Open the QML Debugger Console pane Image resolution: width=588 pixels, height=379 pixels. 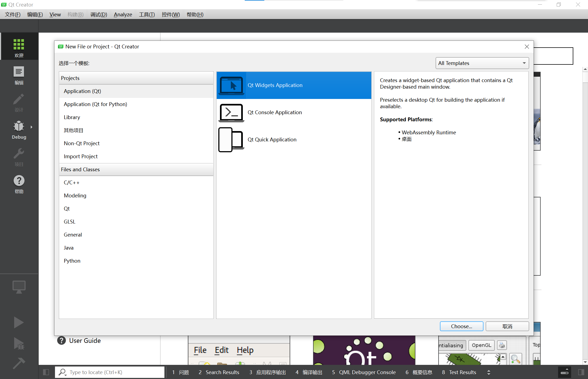[364, 372]
